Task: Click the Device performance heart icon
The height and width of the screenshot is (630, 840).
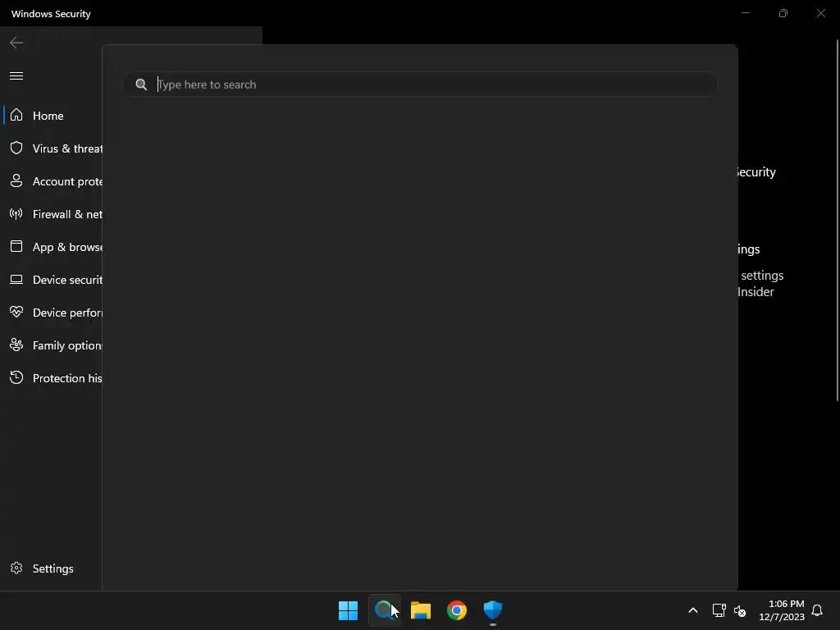Action: (16, 312)
